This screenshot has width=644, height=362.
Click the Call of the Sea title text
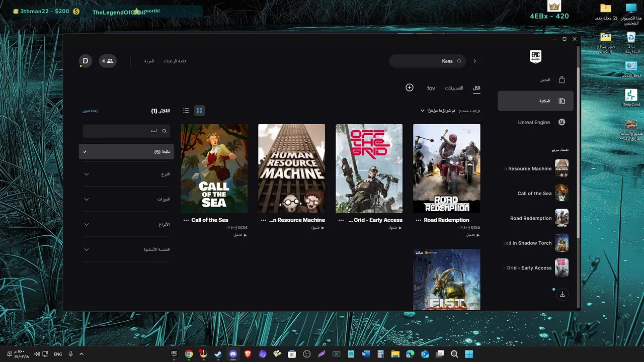(x=210, y=220)
